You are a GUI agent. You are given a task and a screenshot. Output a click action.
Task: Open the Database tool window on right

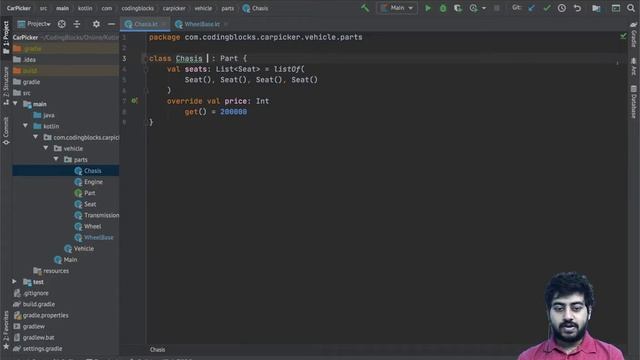pyautogui.click(x=633, y=102)
